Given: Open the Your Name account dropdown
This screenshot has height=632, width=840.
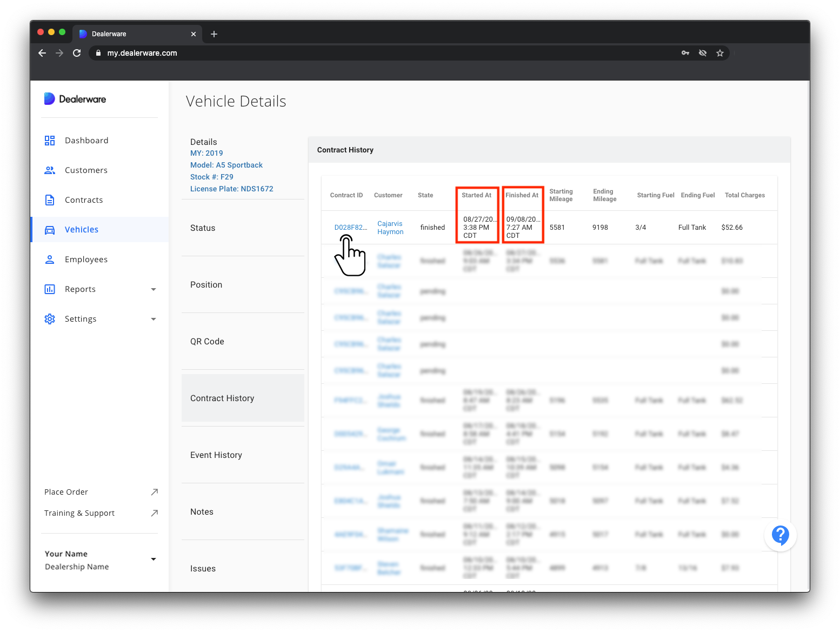Looking at the screenshot, I should coord(154,560).
